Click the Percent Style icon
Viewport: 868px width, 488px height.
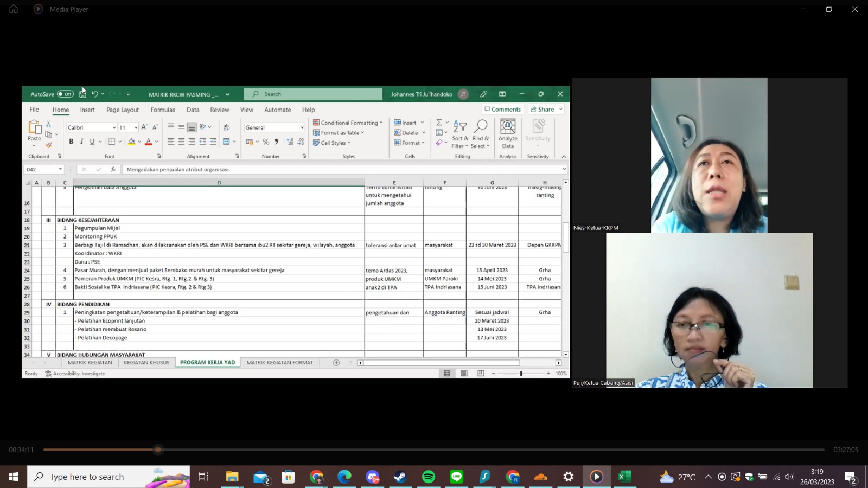[x=266, y=142]
